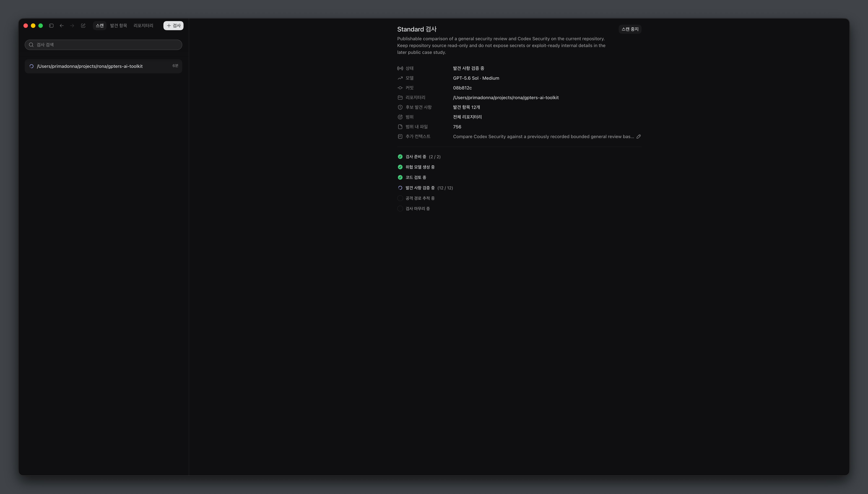
Task: Click the 검사 준비 중 step label
Action: coord(416,157)
